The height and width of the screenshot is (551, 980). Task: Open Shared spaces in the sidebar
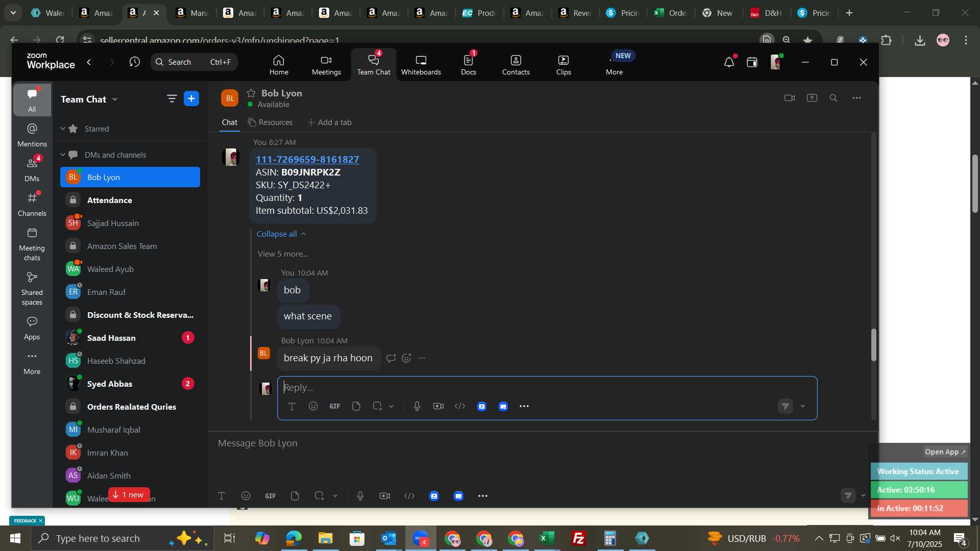32,289
